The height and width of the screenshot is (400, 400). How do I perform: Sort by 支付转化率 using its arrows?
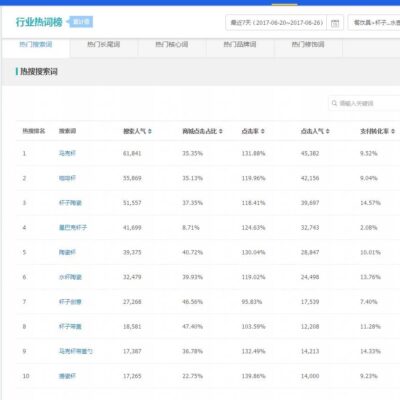[x=393, y=131]
